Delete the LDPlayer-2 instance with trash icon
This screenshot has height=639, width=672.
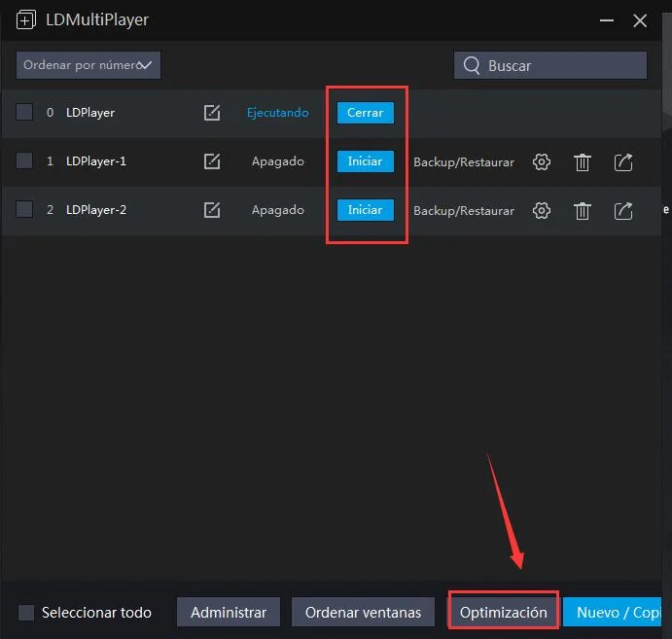(x=582, y=210)
